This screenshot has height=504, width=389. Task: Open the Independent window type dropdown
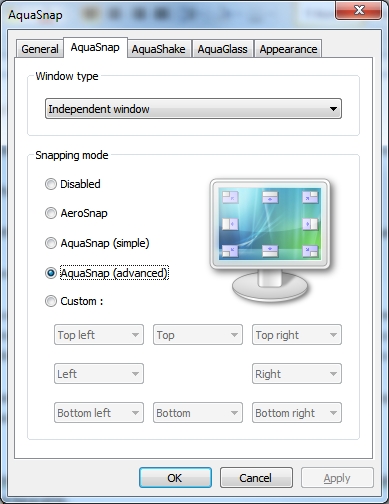tap(193, 109)
